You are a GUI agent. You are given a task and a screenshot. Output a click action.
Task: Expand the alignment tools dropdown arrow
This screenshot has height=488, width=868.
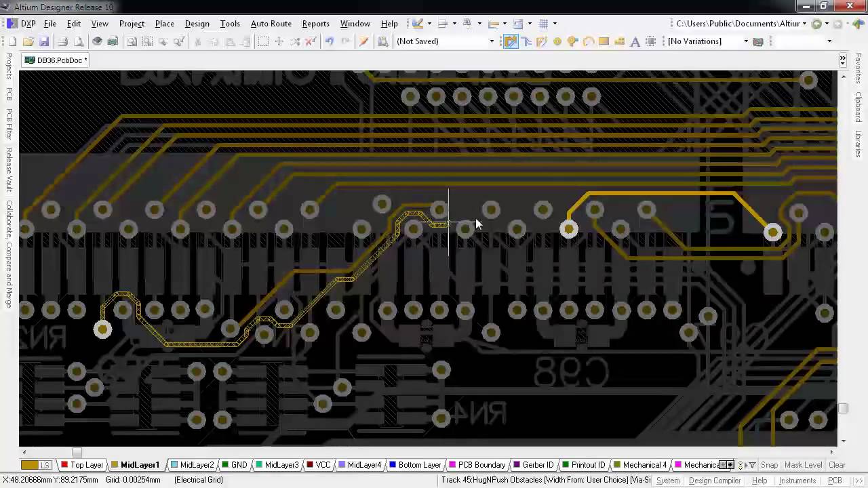(454, 24)
